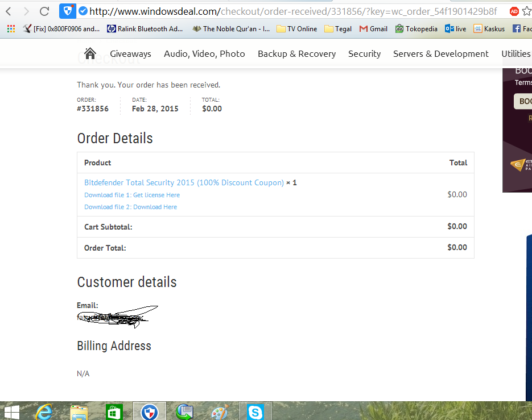Image resolution: width=532 pixels, height=420 pixels.
Task: Click Download file 1: Get license Here
Action: click(x=132, y=195)
